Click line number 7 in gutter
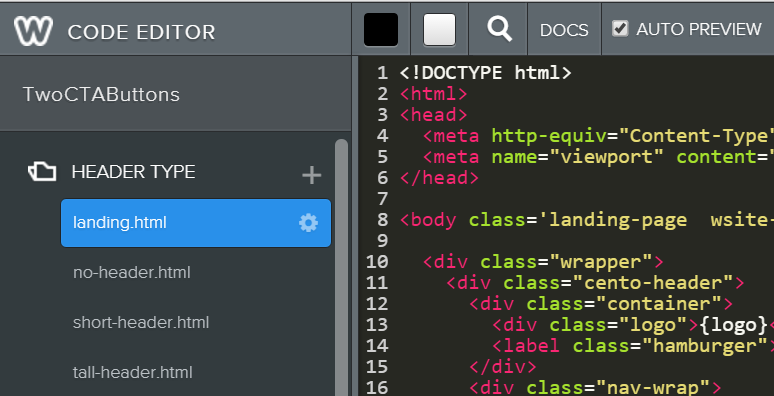This screenshot has width=774, height=396. pos(383,199)
